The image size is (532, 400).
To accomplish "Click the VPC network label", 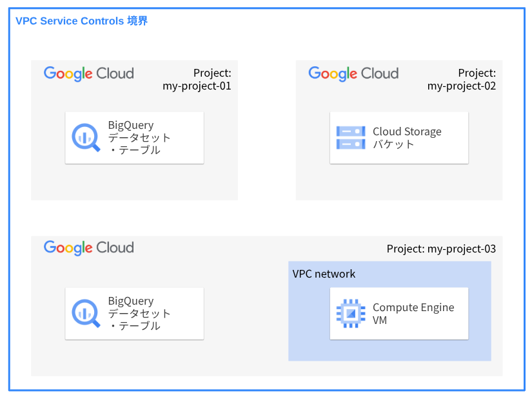I will tap(324, 274).
